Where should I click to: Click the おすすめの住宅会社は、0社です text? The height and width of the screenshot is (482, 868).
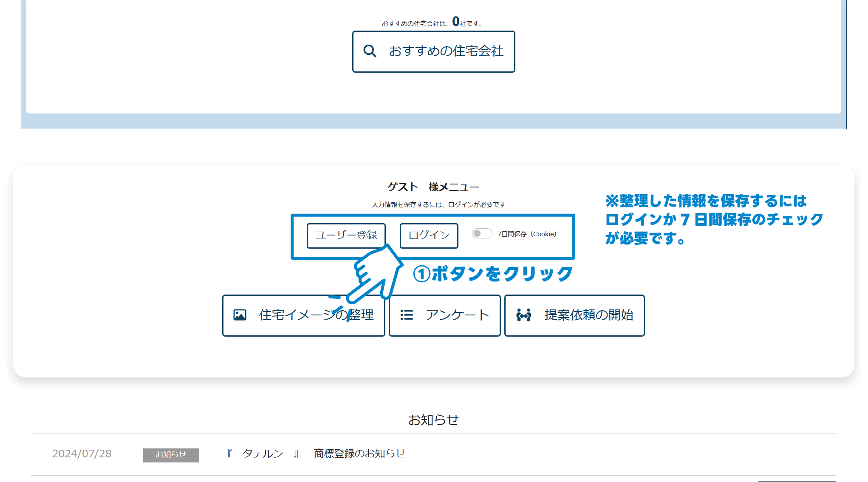[x=433, y=22]
